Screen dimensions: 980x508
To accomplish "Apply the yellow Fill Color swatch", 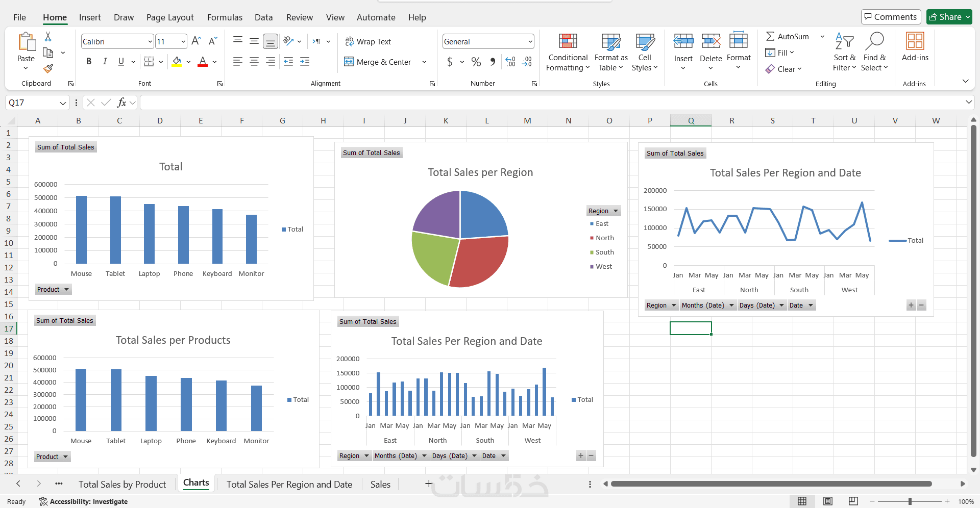I will click(177, 62).
